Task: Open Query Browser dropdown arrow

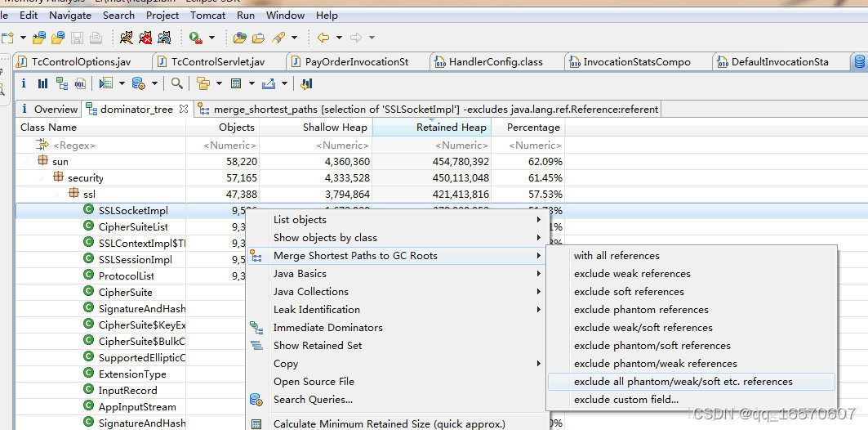Action: [x=154, y=83]
